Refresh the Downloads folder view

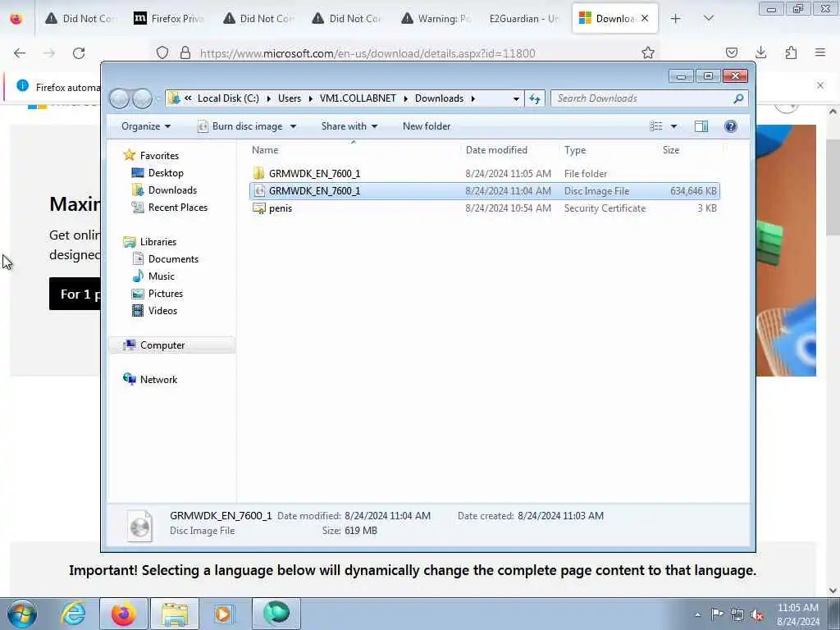pyautogui.click(x=535, y=98)
